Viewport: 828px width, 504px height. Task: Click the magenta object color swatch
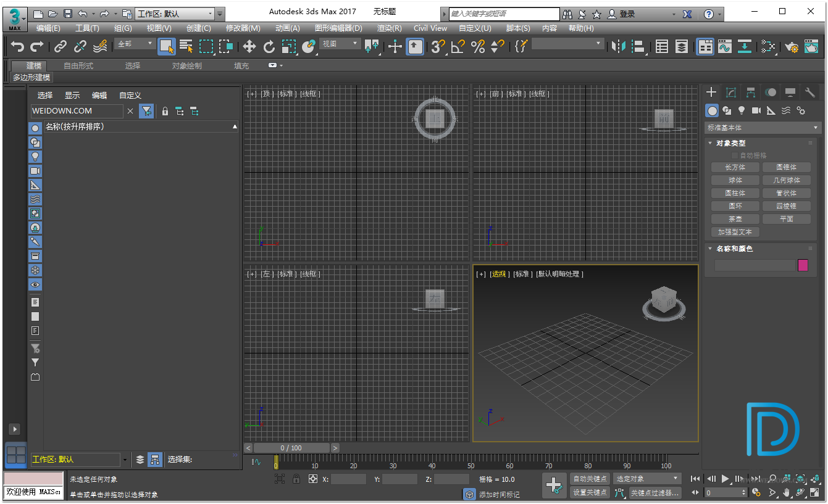point(803,265)
